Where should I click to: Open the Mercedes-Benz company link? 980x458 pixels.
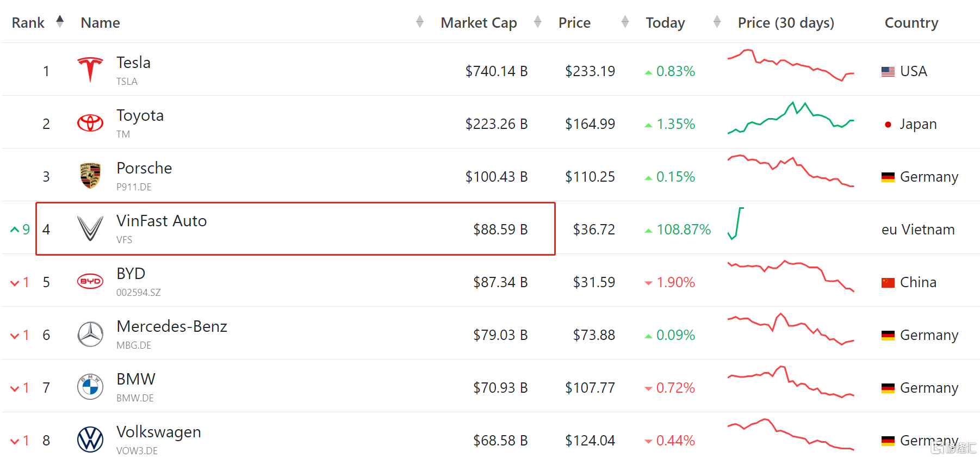(172, 326)
